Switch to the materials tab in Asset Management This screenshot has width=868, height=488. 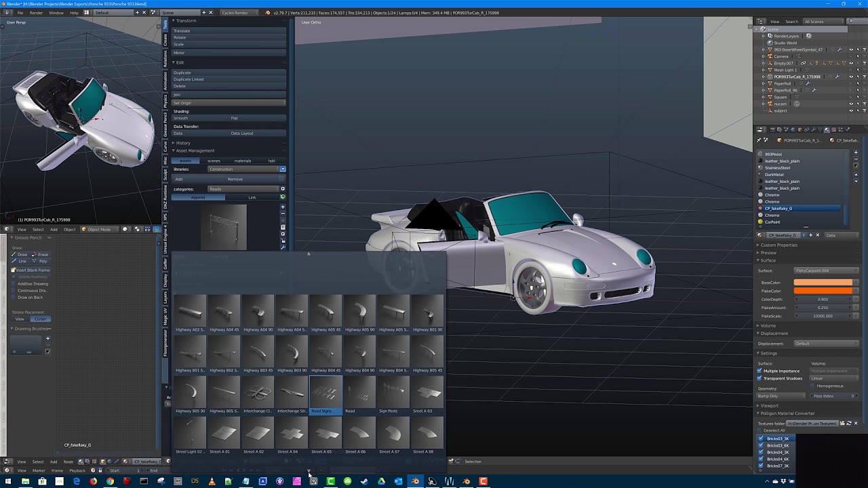[x=243, y=161]
